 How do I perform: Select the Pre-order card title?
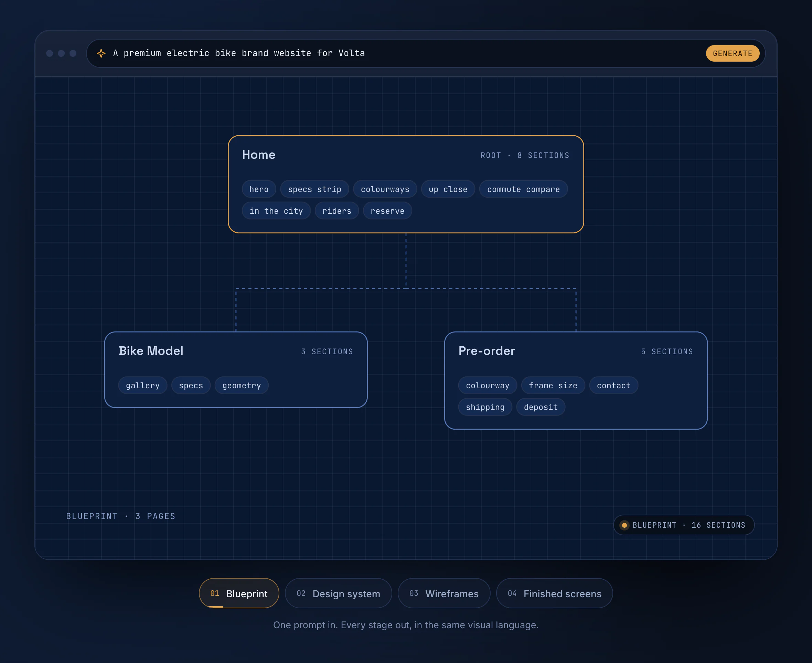(x=487, y=351)
